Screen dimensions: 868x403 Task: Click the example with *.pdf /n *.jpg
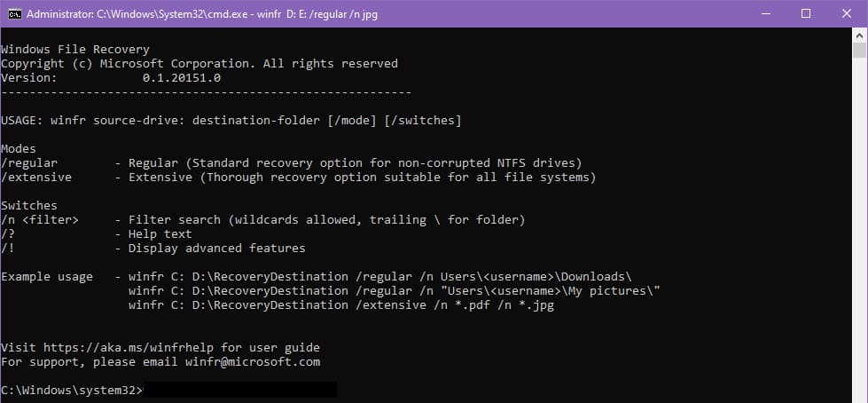click(x=341, y=305)
